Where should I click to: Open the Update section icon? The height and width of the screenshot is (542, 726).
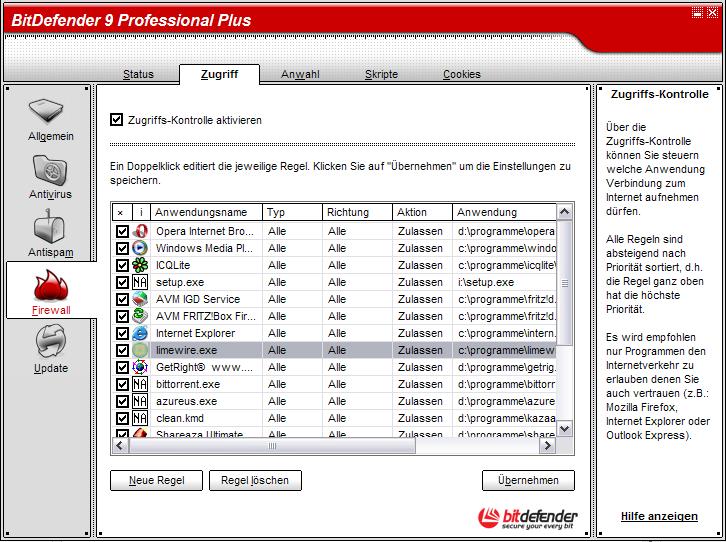point(51,341)
